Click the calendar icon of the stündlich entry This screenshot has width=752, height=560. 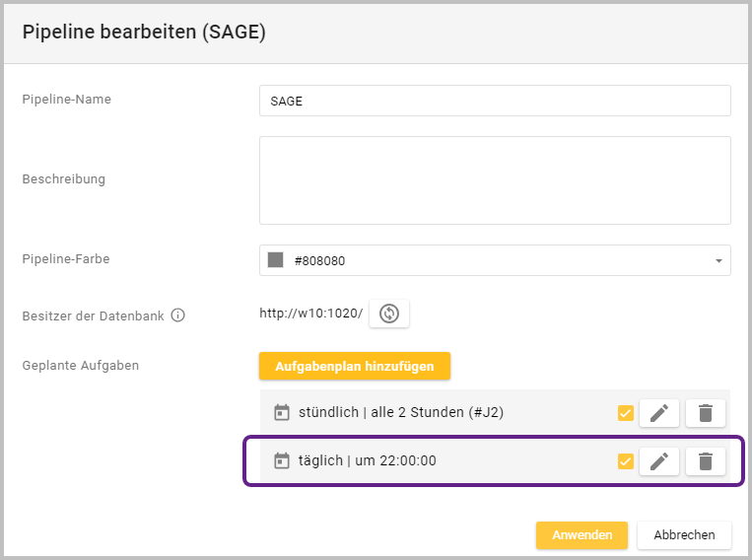(x=282, y=413)
